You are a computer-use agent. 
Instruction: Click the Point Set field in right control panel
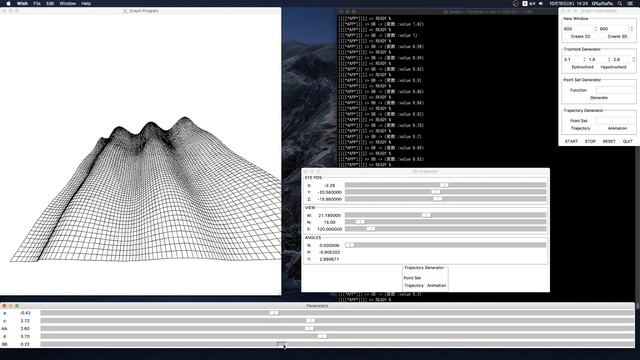pos(615,120)
